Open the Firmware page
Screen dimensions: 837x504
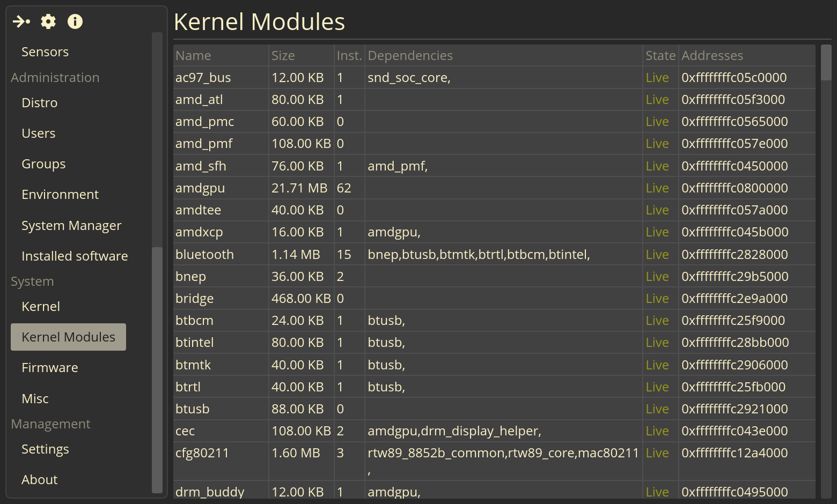[x=50, y=368]
